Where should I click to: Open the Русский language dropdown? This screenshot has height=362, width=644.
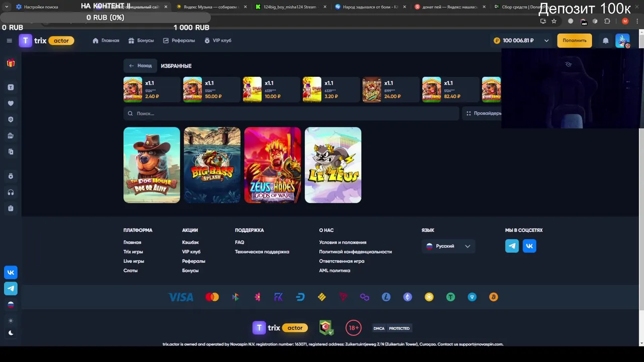click(448, 246)
